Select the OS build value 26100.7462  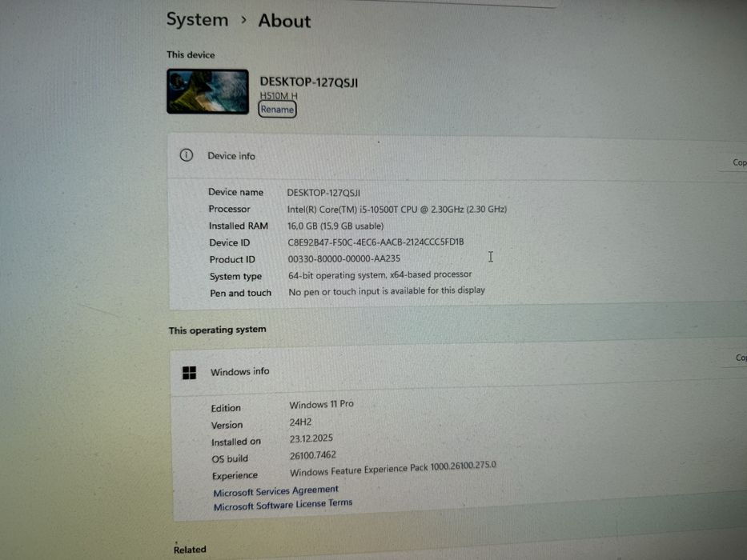[312, 455]
